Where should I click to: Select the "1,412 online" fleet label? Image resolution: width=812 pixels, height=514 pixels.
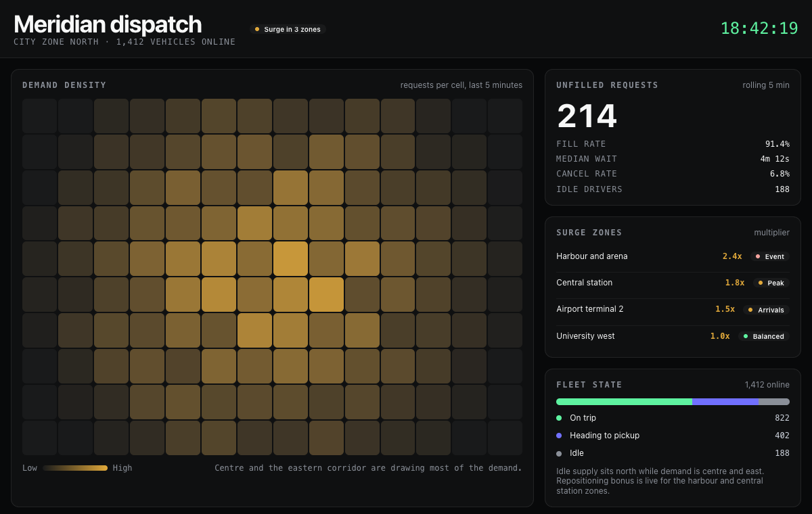pos(767,385)
